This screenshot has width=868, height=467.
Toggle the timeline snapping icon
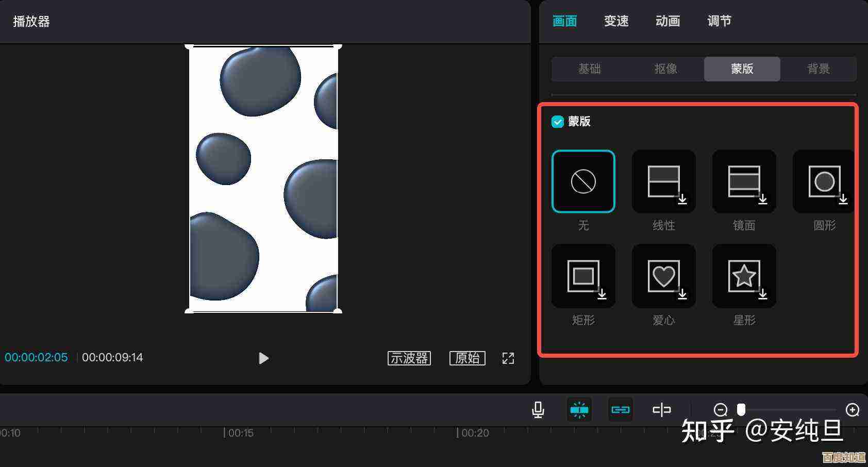tap(579, 410)
